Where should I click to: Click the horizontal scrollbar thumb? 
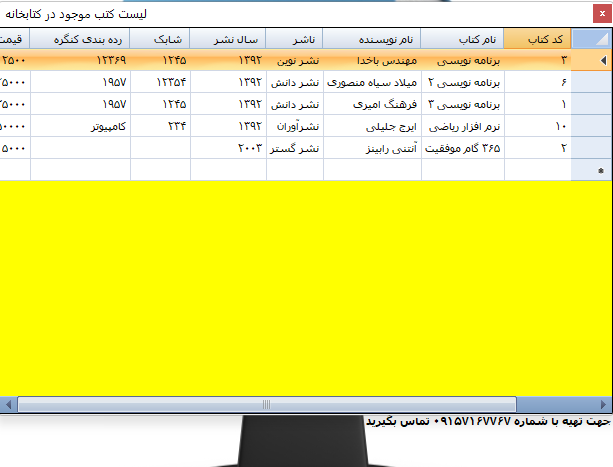[x=265, y=405]
